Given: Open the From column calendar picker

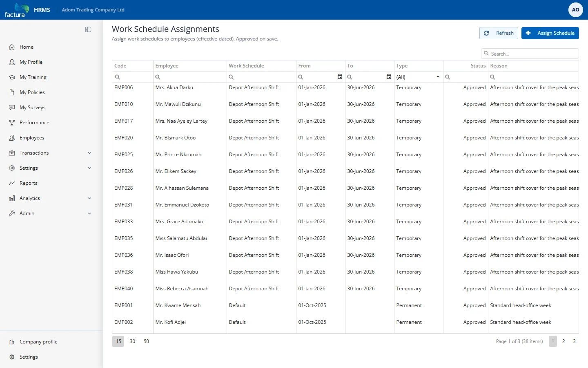Looking at the screenshot, I should tap(340, 77).
